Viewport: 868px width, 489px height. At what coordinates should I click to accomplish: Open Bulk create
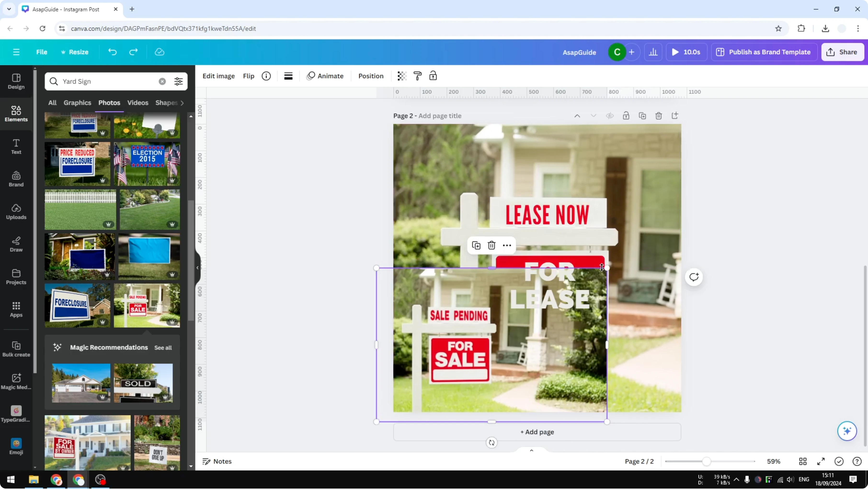(x=16, y=349)
